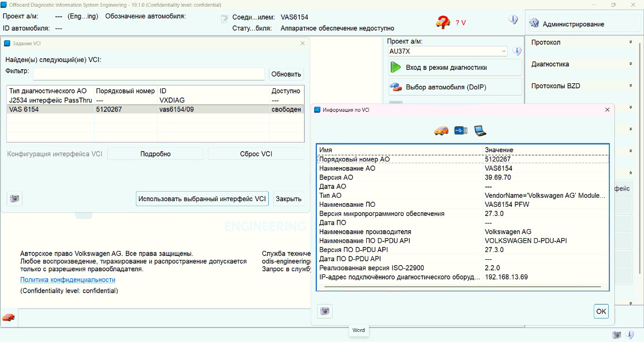The height and width of the screenshot is (342, 644).
Task: Click the Порядковый номер column header
Action: 125,91
